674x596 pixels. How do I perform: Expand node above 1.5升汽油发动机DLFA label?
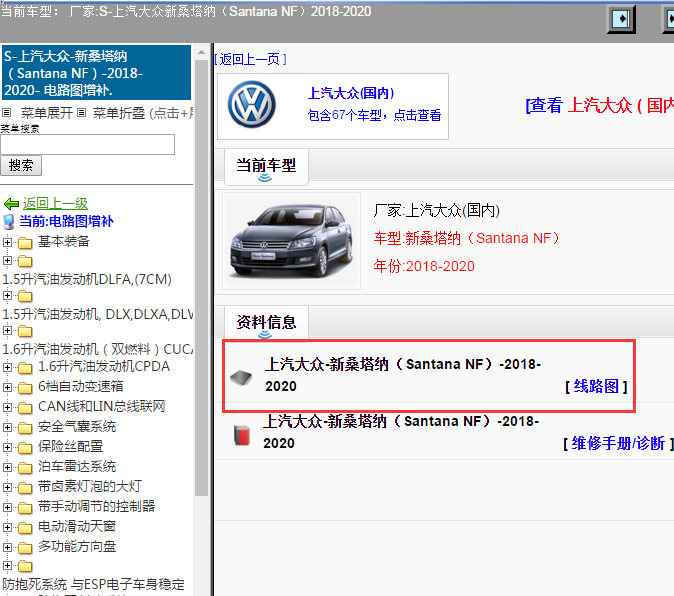(7, 260)
